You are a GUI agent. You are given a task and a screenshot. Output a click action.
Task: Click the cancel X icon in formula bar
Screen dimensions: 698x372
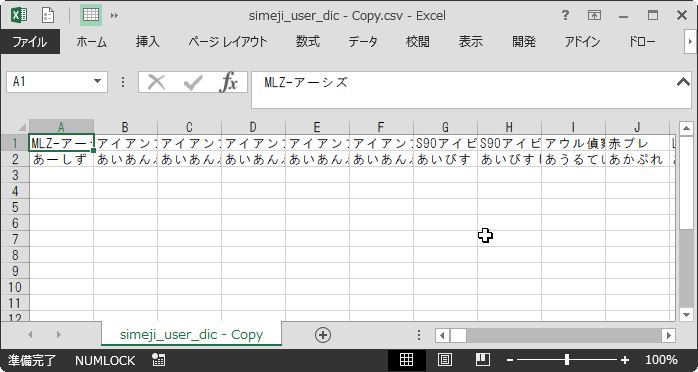point(156,82)
